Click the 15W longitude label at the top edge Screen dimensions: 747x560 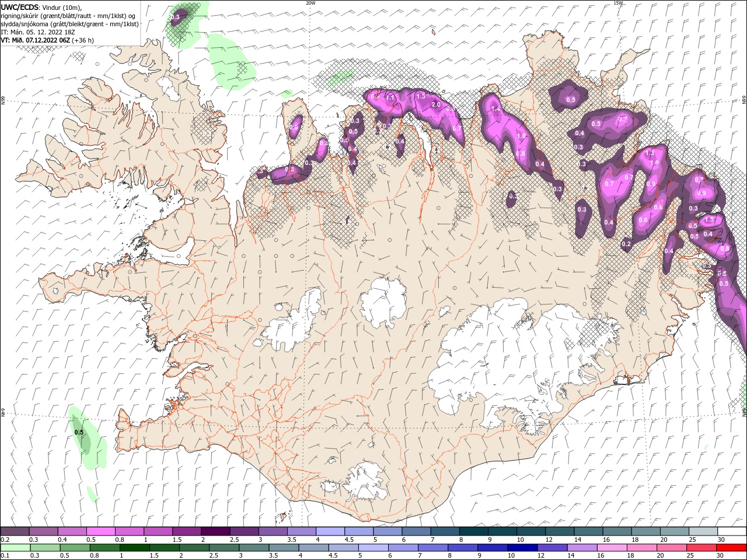(x=618, y=3)
